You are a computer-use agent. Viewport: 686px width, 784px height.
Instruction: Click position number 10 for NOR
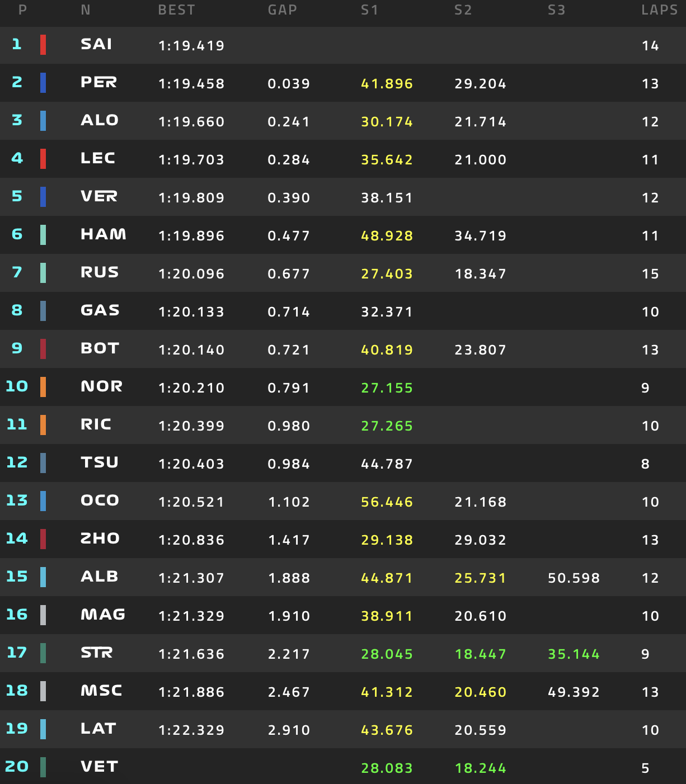(x=17, y=387)
